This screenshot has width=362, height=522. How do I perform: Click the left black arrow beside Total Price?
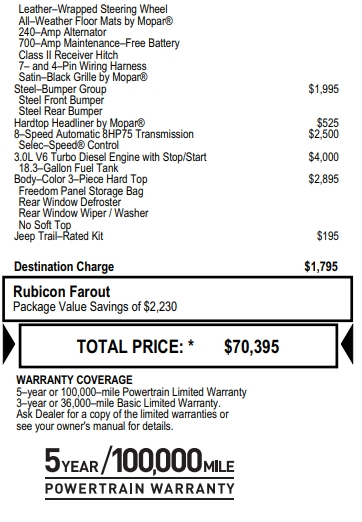click(8, 345)
